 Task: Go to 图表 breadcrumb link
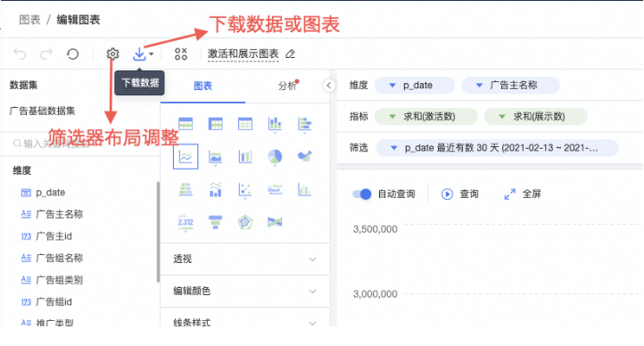[x=29, y=20]
